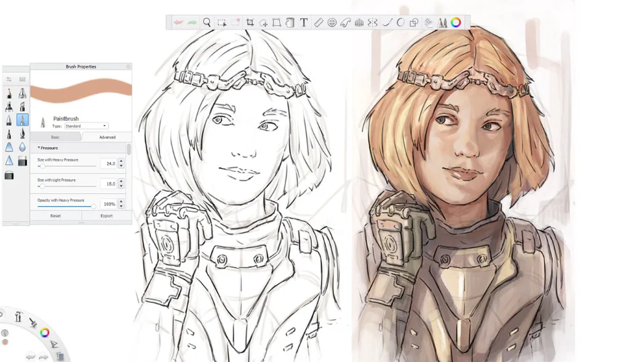The height and width of the screenshot is (362, 644).
Task: Click the brush icon on the corner lagoon
Action: click(33, 323)
